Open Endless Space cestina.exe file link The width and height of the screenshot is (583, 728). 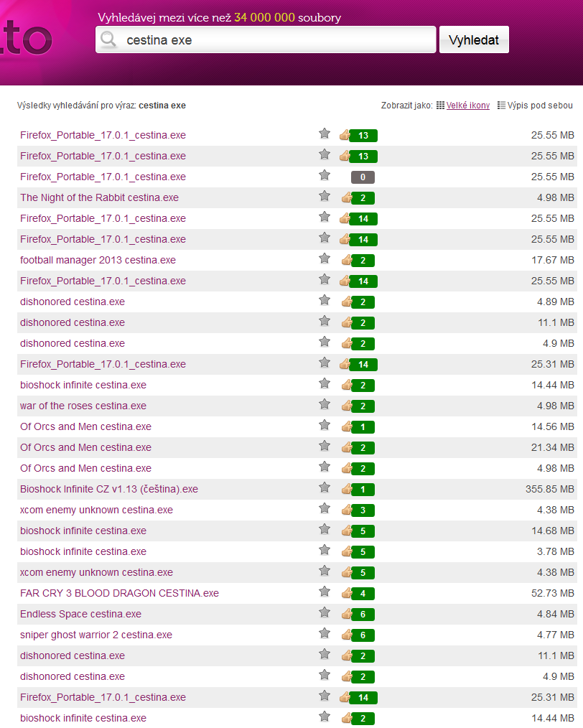pyautogui.click(x=80, y=614)
